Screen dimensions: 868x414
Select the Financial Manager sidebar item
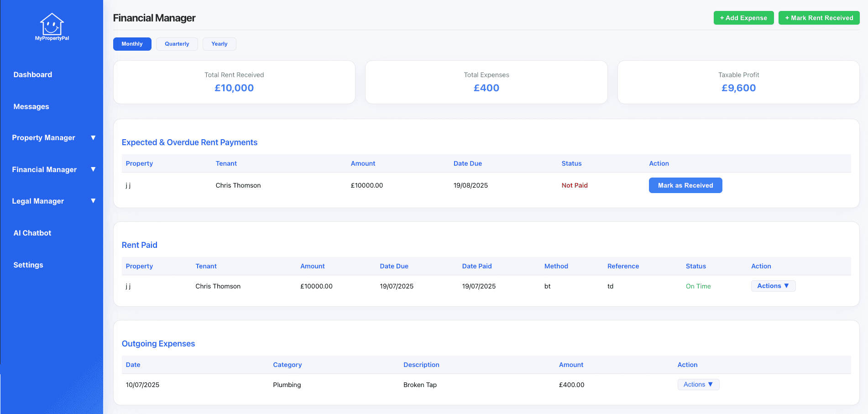[44, 169]
